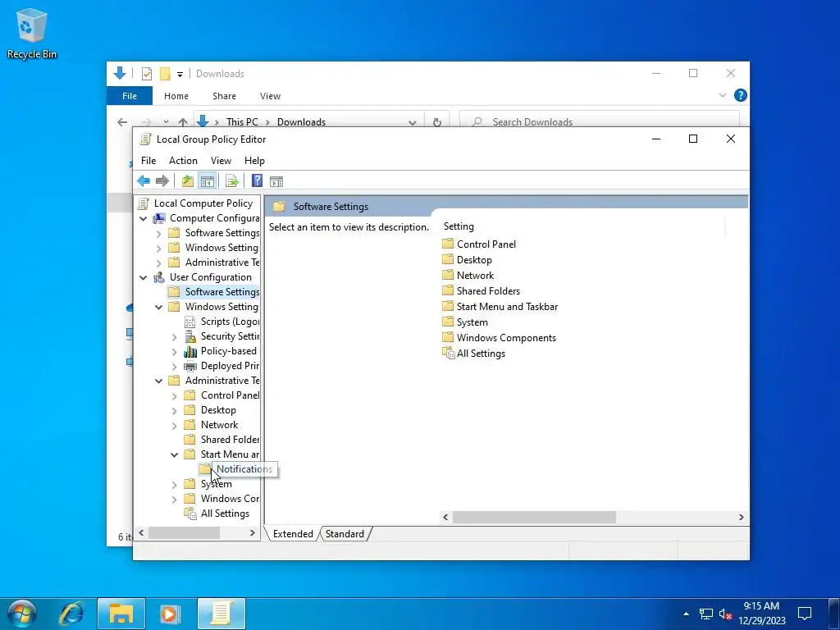Open Windows Media Player from taskbar
The image size is (840, 630).
(170, 614)
